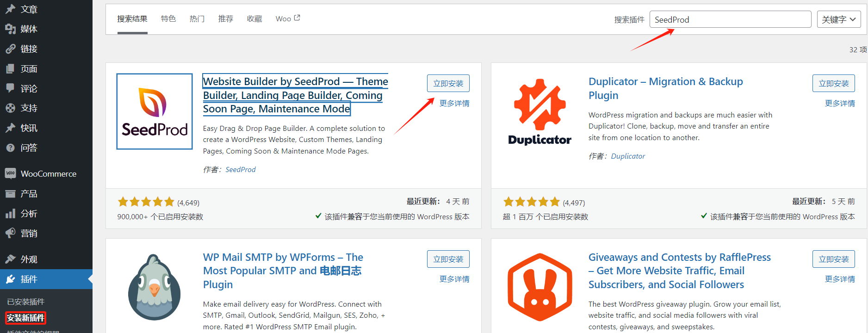Click 立即安装 for SeedProd plugin
Screen dimensions: 868x333
pos(448,83)
